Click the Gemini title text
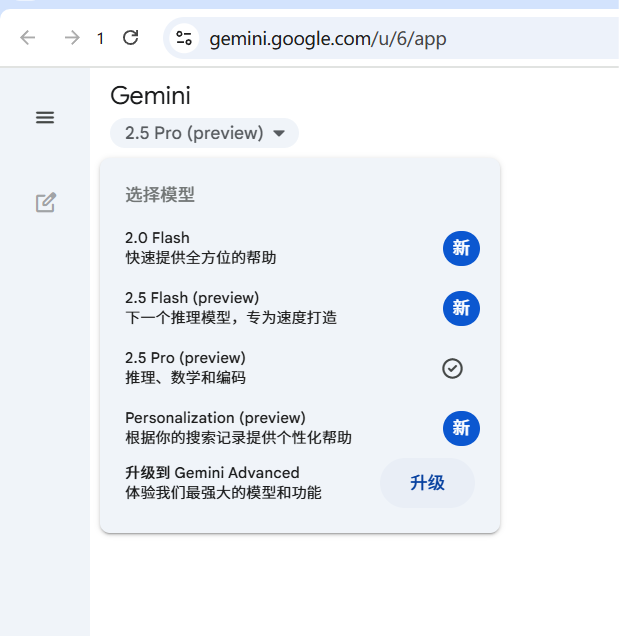 150,96
